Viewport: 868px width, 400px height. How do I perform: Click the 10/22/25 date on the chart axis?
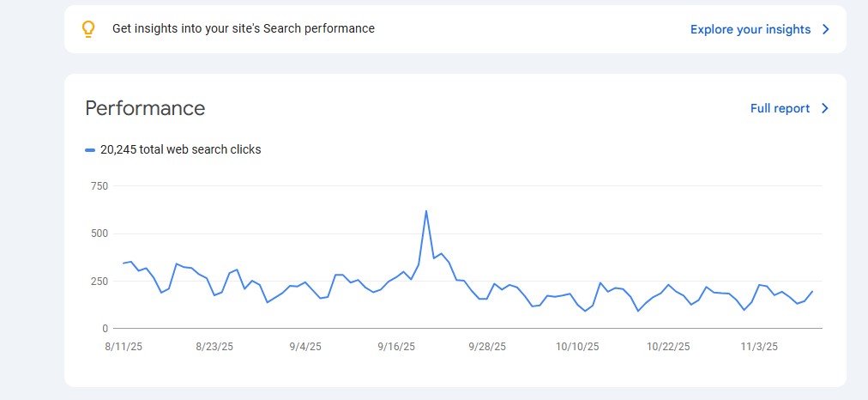pyautogui.click(x=668, y=347)
